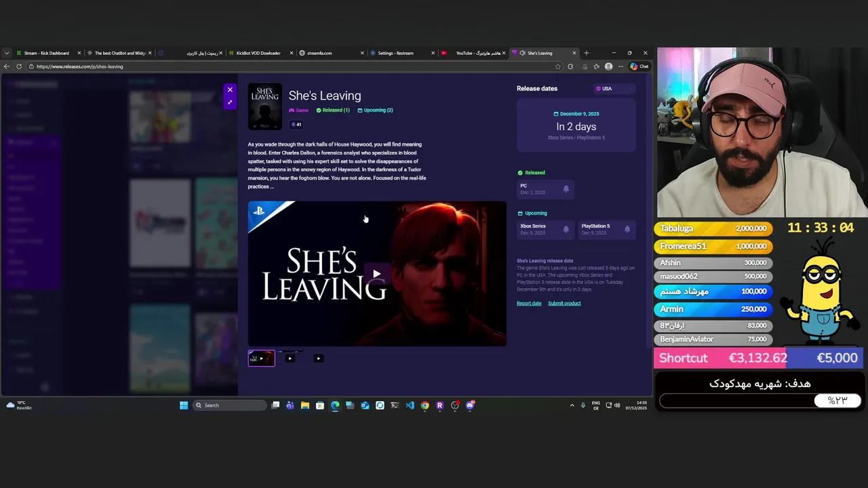This screenshot has width=868, height=488.
Task: Open Microsoft Store from taskbar
Action: tap(320, 405)
